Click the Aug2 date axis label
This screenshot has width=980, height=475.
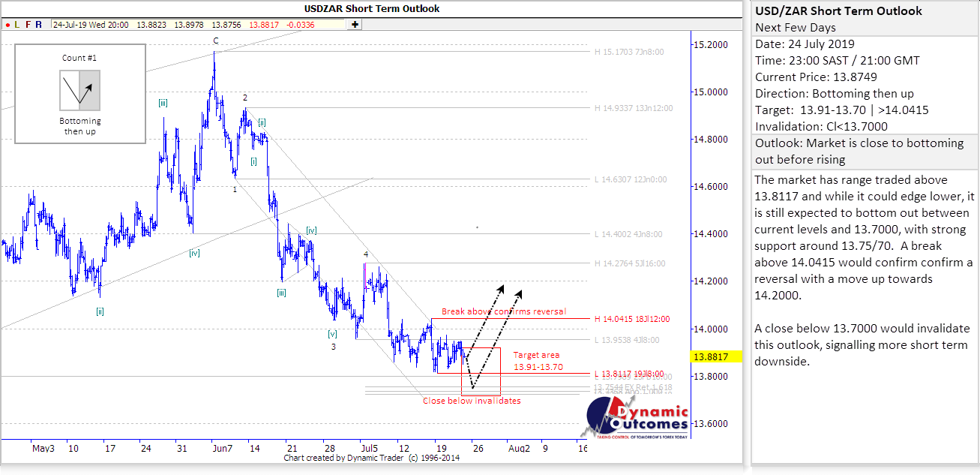[520, 449]
